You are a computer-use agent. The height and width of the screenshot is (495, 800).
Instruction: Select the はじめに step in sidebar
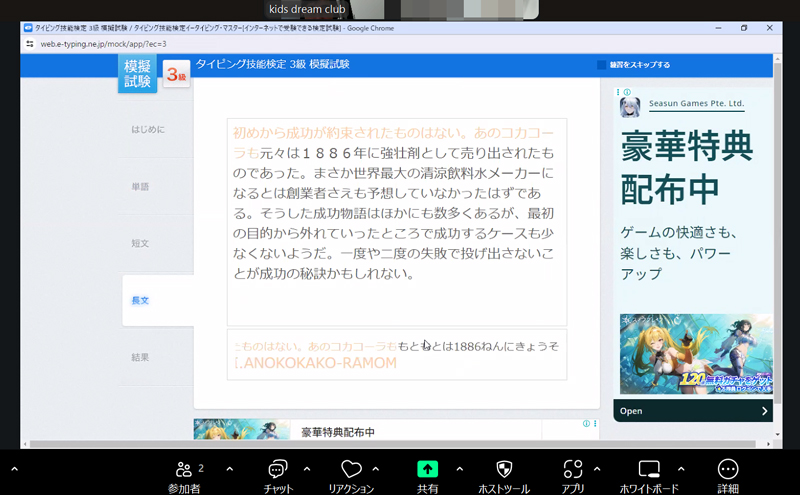148,130
